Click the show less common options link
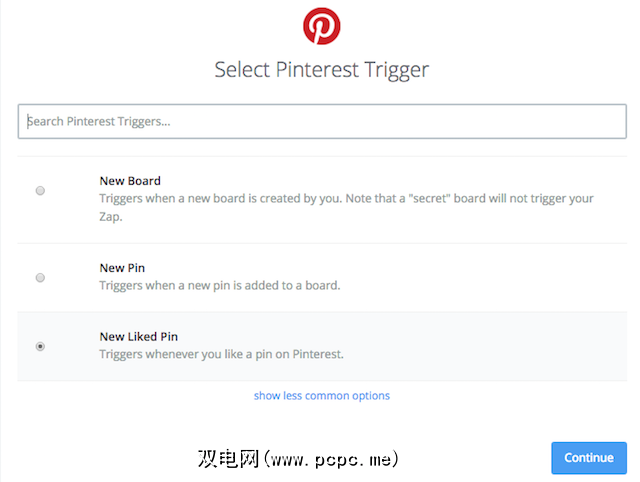Screen dimensions: 640x482 pyautogui.click(x=322, y=395)
